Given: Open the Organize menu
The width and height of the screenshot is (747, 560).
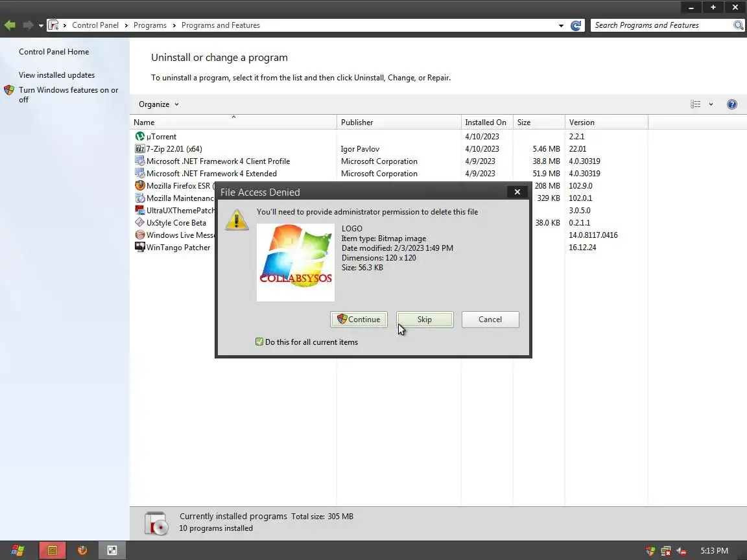Looking at the screenshot, I should (159, 104).
